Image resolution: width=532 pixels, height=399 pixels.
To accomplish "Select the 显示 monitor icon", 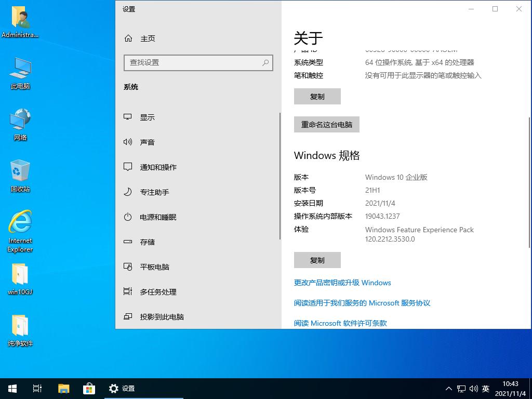I will pos(128,117).
